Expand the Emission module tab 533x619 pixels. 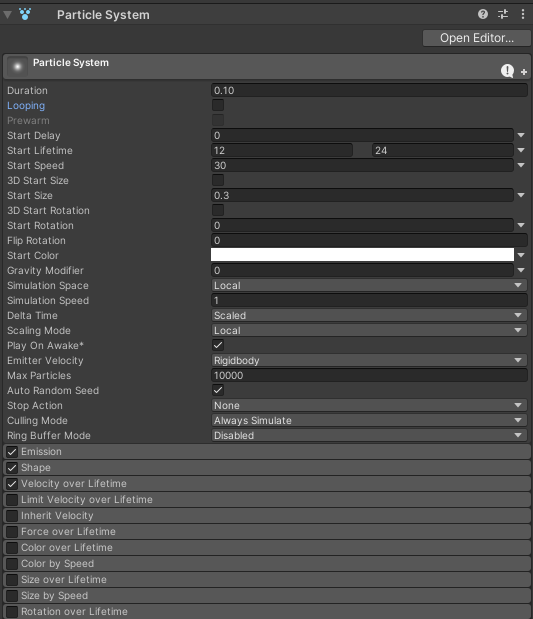(x=267, y=452)
